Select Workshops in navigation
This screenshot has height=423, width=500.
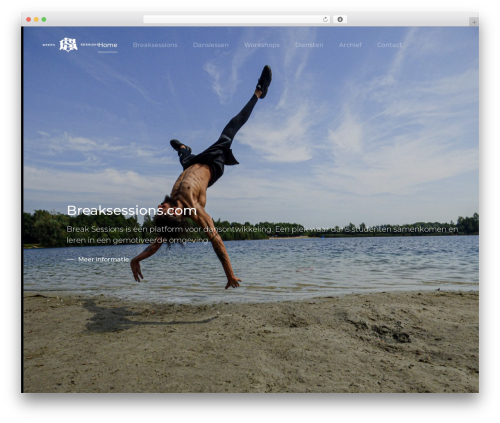262,45
